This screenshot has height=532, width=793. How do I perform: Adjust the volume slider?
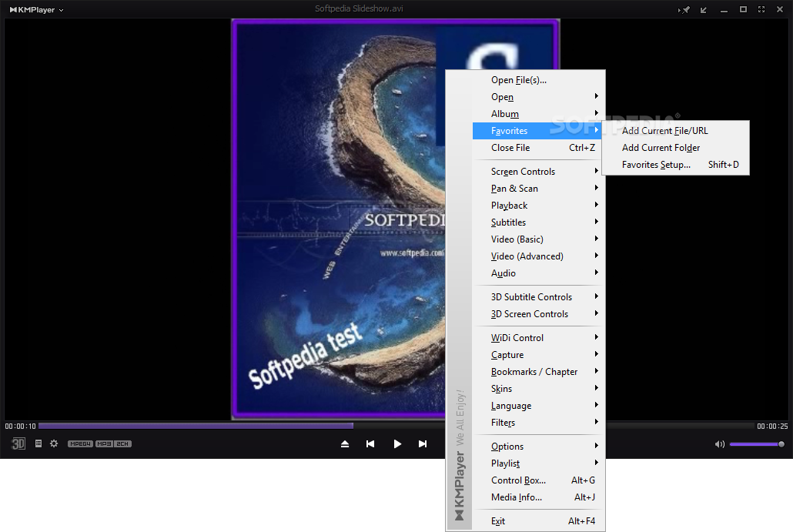757,444
